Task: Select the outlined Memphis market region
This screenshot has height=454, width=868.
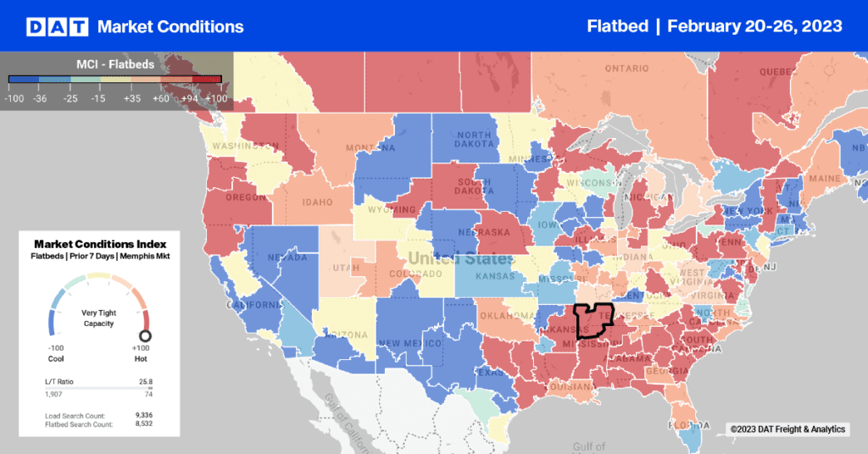Action: (x=593, y=320)
